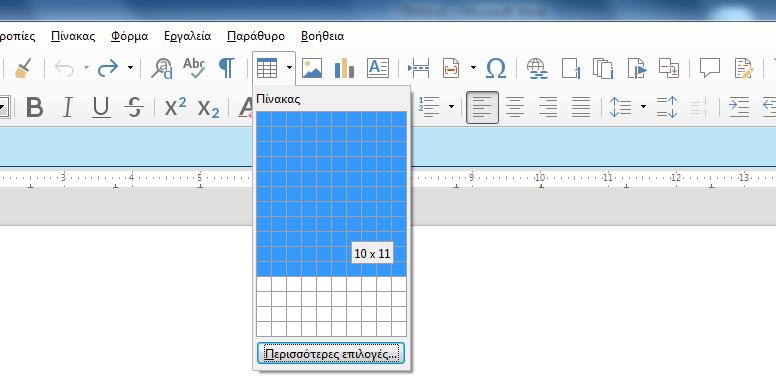
Task: Expand the Redo history dropdown arrow
Action: tap(130, 67)
